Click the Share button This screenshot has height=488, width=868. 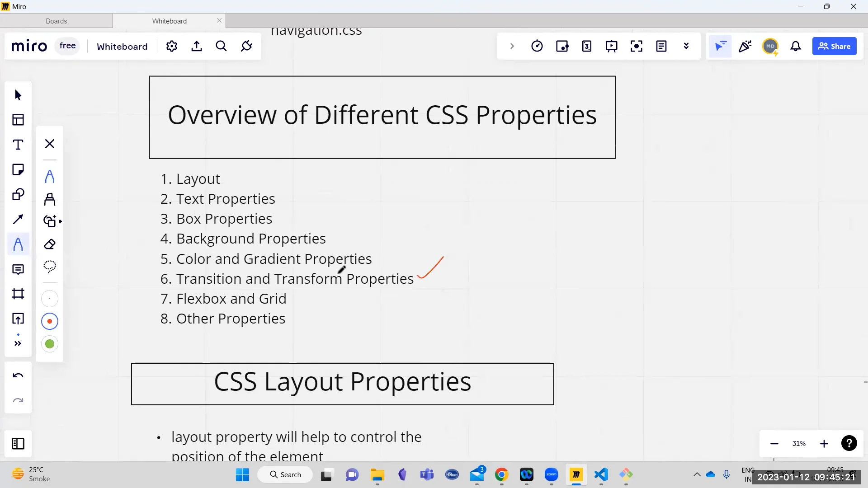click(x=834, y=46)
